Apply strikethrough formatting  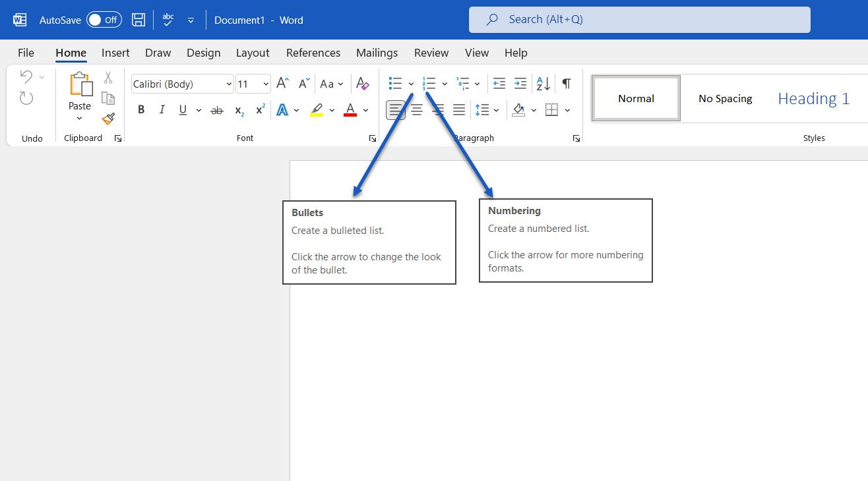tap(216, 109)
